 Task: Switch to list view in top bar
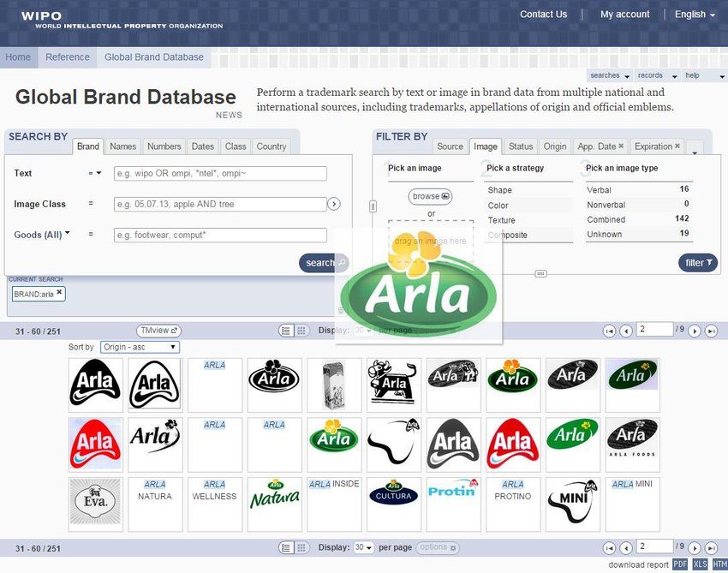tap(286, 331)
